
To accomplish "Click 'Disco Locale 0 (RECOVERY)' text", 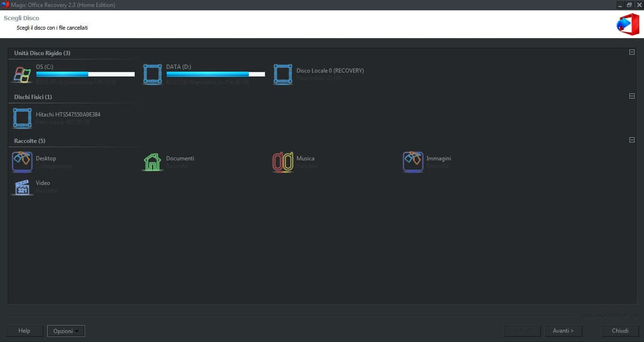I will [x=330, y=71].
